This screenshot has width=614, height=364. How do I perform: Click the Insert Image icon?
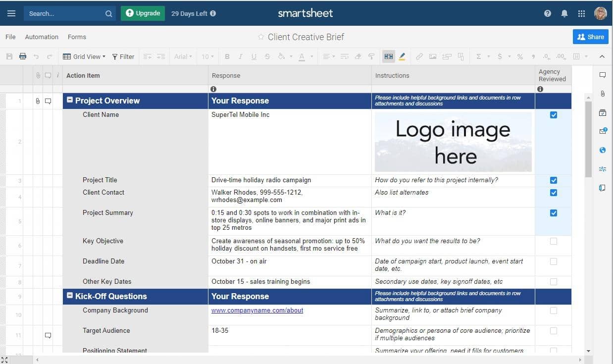[433, 56]
